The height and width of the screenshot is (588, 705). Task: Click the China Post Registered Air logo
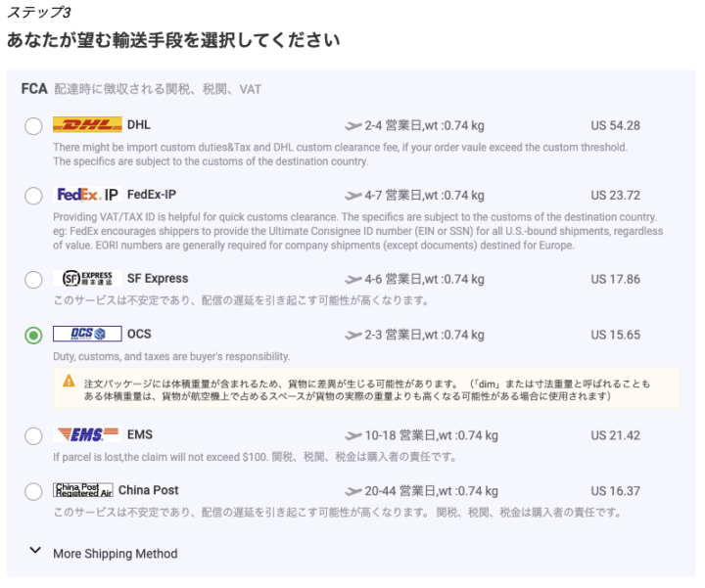click(83, 490)
